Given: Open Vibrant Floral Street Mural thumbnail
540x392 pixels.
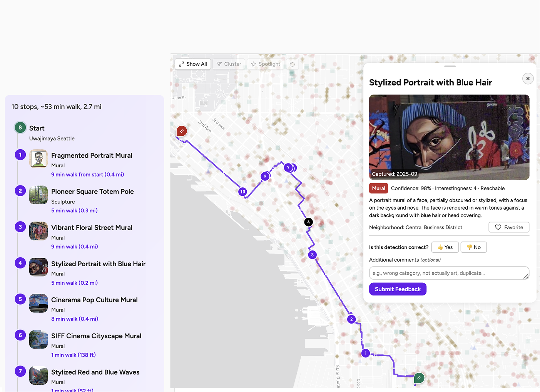Looking at the screenshot, I should click(x=38, y=231).
